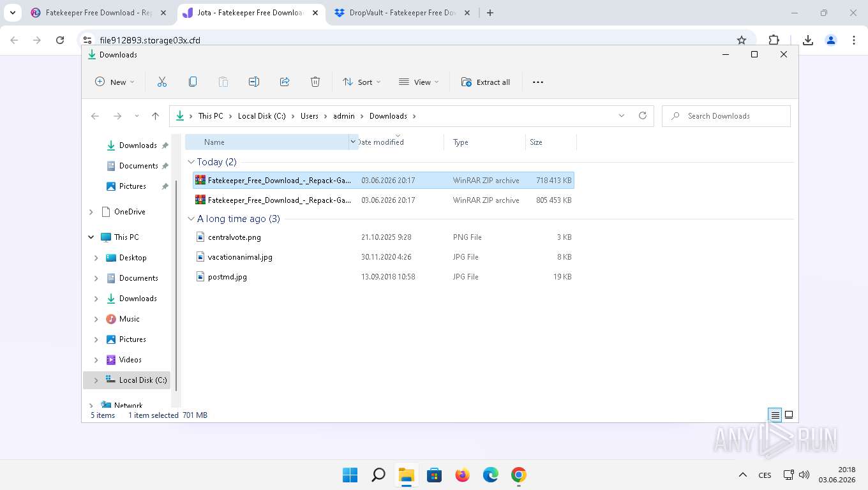Click File Explorer icon on taskbar
Viewport: 868px width, 490px height.
(x=407, y=475)
